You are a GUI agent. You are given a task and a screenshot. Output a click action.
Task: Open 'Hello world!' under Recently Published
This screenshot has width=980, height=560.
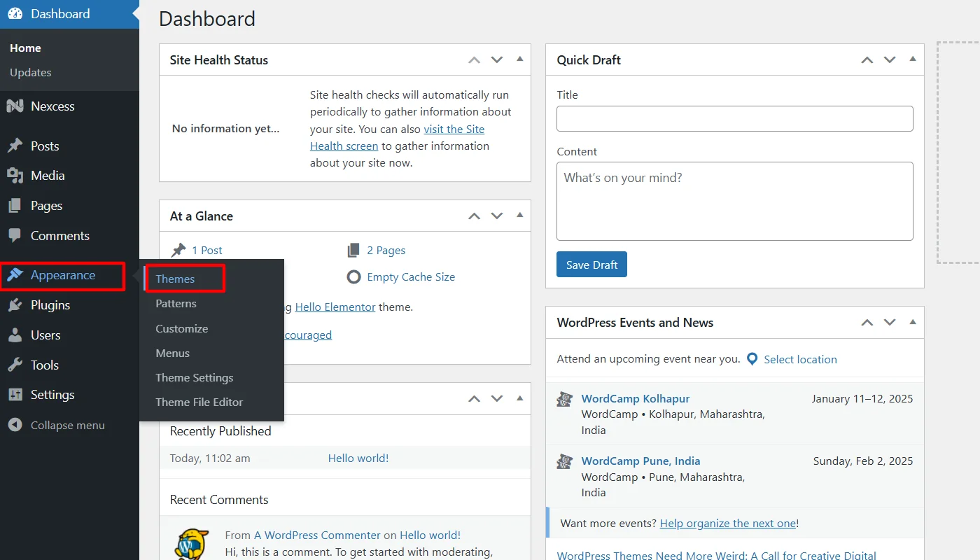[358, 458]
